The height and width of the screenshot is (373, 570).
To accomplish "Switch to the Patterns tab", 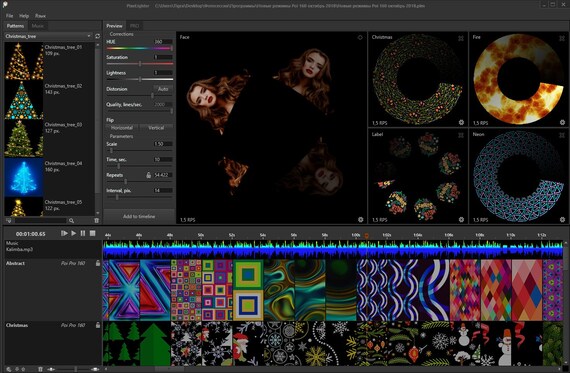I will [x=15, y=26].
